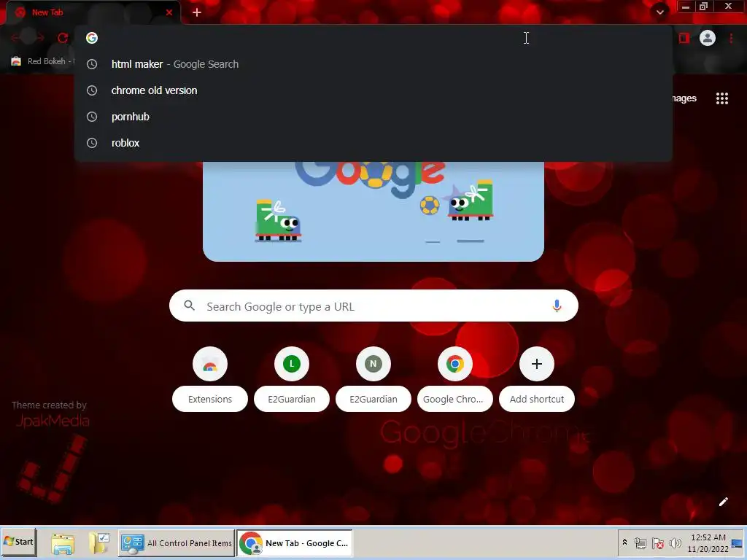
Task: Click in the address bar text field
Action: pyautogui.click(x=373, y=38)
